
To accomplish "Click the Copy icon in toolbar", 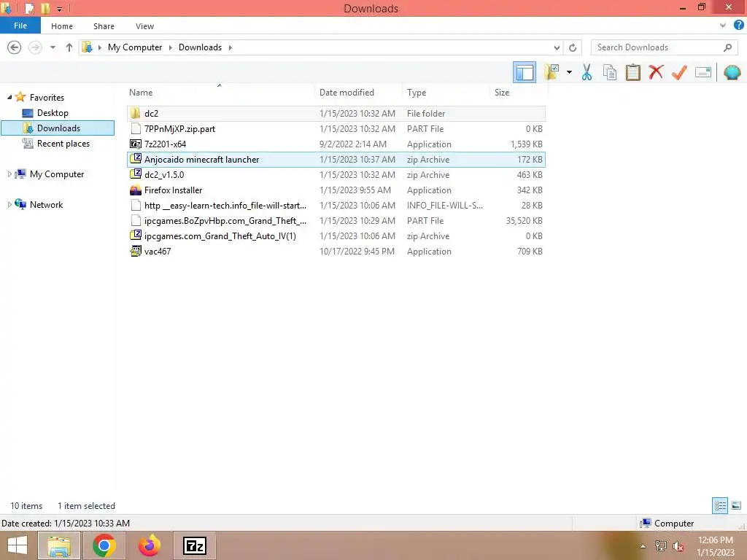I will (x=610, y=72).
